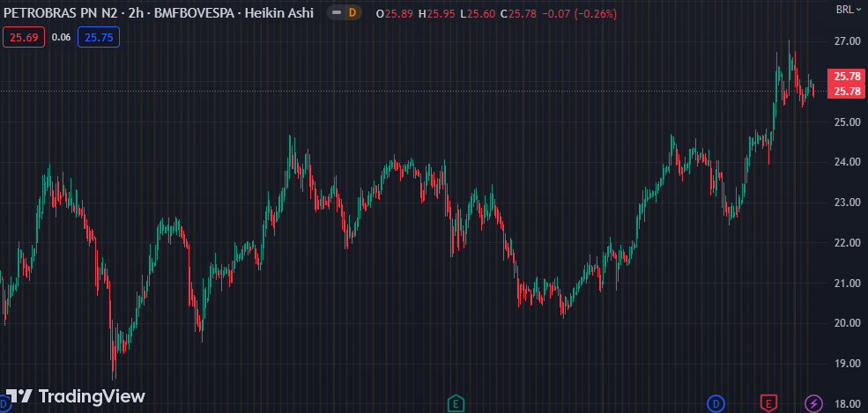This screenshot has width=868, height=413.
Task: Click the green earnings E marker
Action: [x=456, y=403]
